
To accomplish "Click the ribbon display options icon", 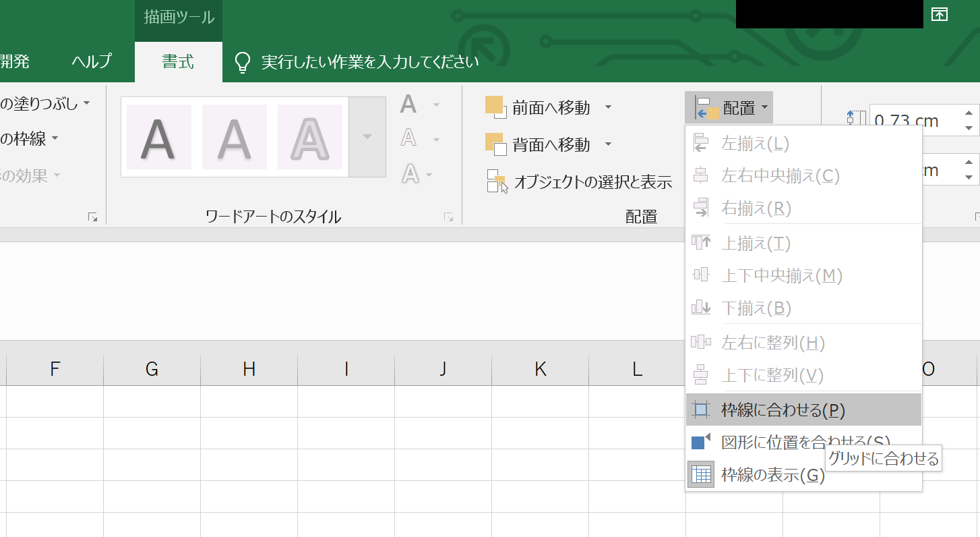I will point(940,14).
